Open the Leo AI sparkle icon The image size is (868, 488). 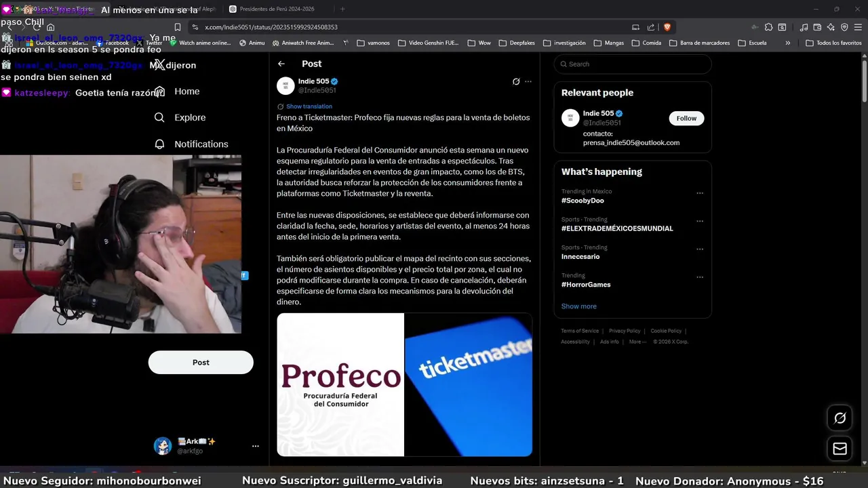[x=831, y=27]
